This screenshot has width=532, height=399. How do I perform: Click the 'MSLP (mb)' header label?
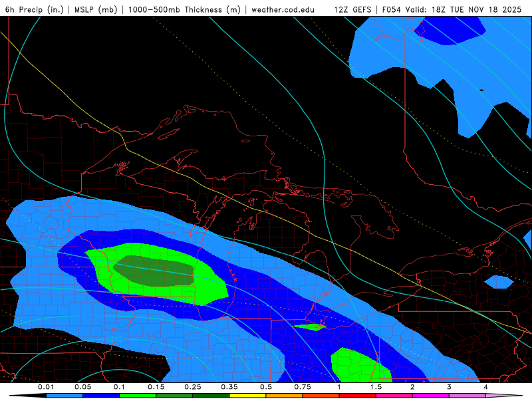pyautogui.click(x=96, y=10)
